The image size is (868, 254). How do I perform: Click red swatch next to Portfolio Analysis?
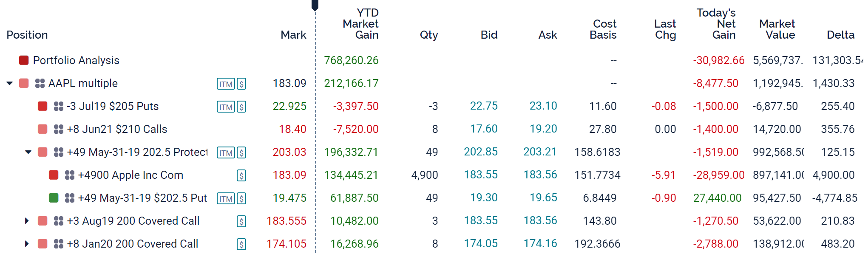pos(24,60)
